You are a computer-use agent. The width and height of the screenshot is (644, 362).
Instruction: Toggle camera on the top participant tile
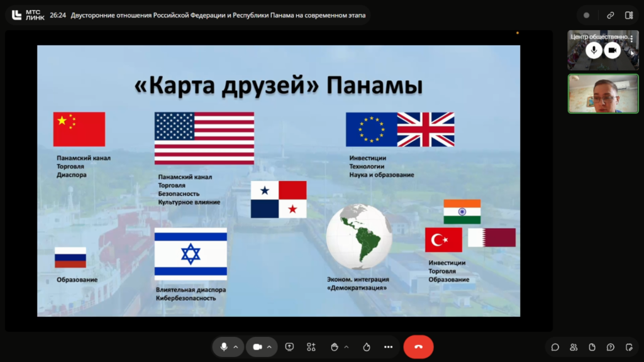[613, 50]
